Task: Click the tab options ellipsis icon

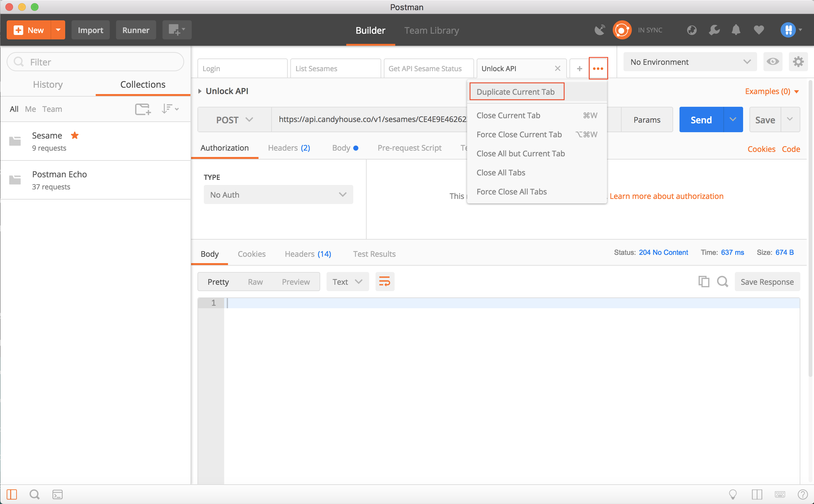Action: point(598,68)
